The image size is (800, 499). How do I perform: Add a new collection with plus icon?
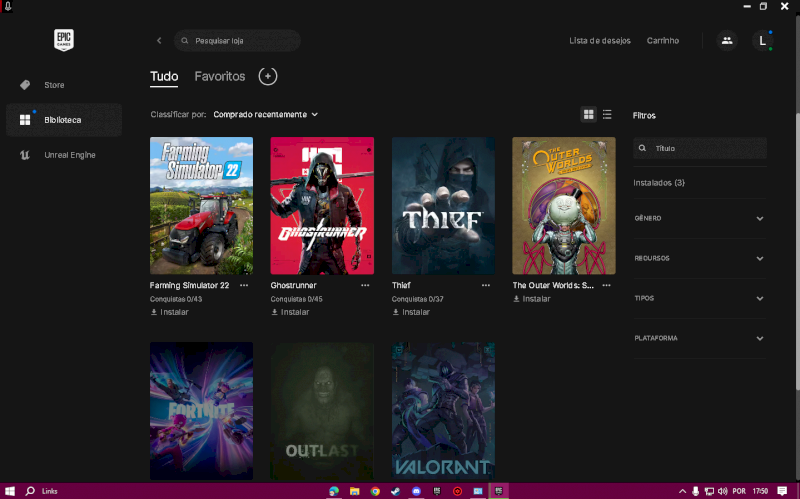pyautogui.click(x=267, y=76)
